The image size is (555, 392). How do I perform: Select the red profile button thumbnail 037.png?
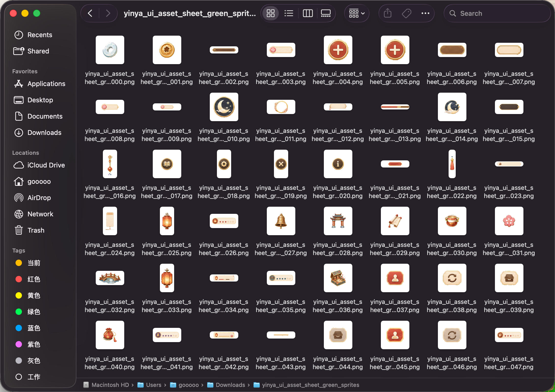click(x=395, y=278)
